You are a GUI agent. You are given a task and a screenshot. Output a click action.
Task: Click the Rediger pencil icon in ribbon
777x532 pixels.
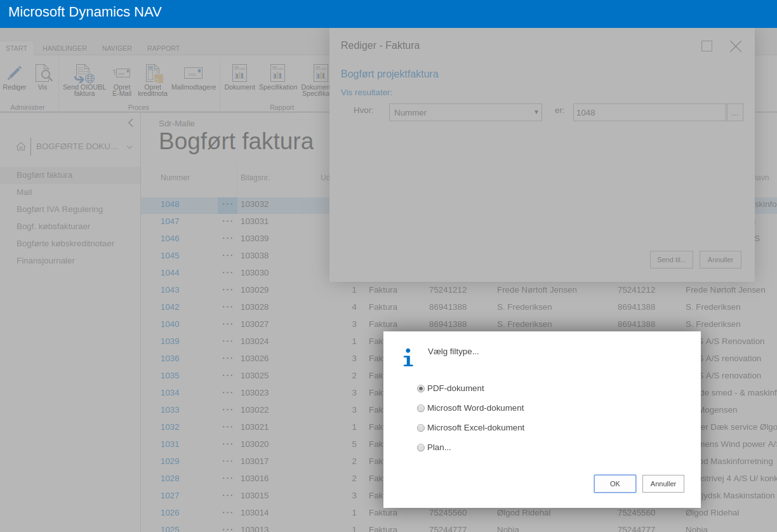click(14, 73)
